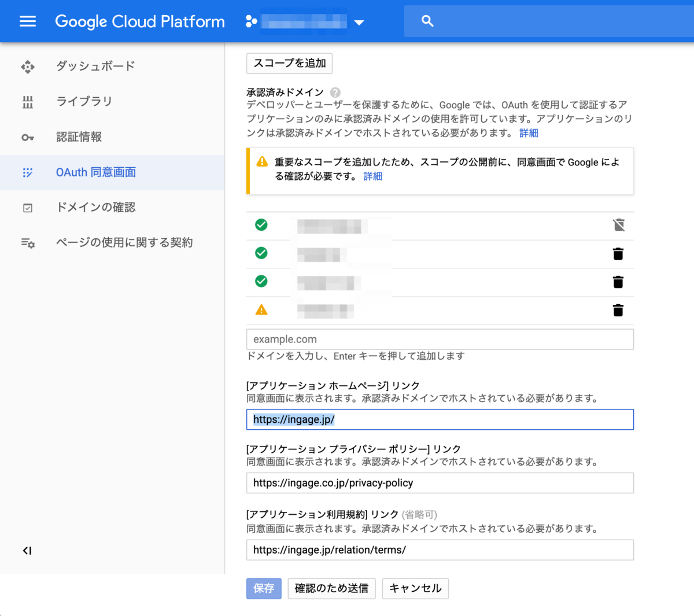Click green check of first domain

[261, 224]
